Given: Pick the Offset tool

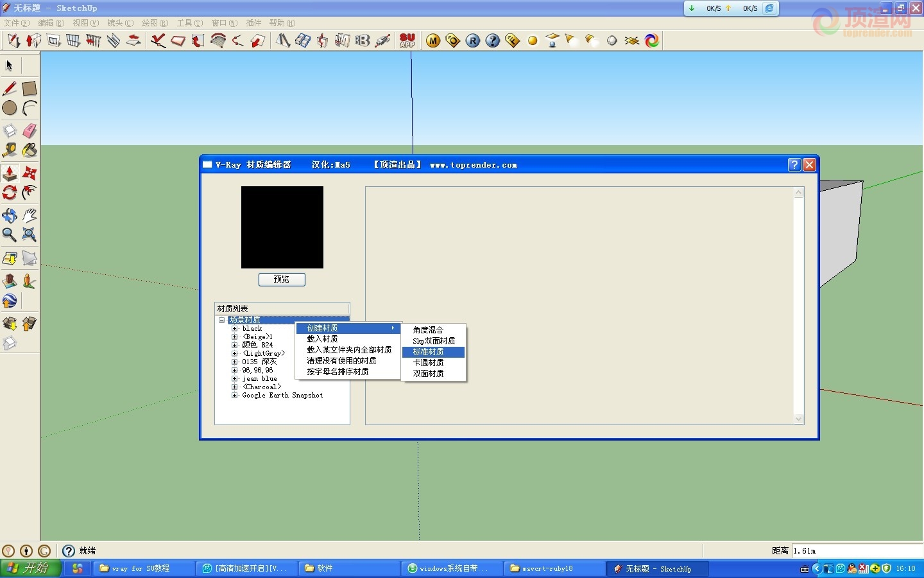Looking at the screenshot, I should pos(30,193).
